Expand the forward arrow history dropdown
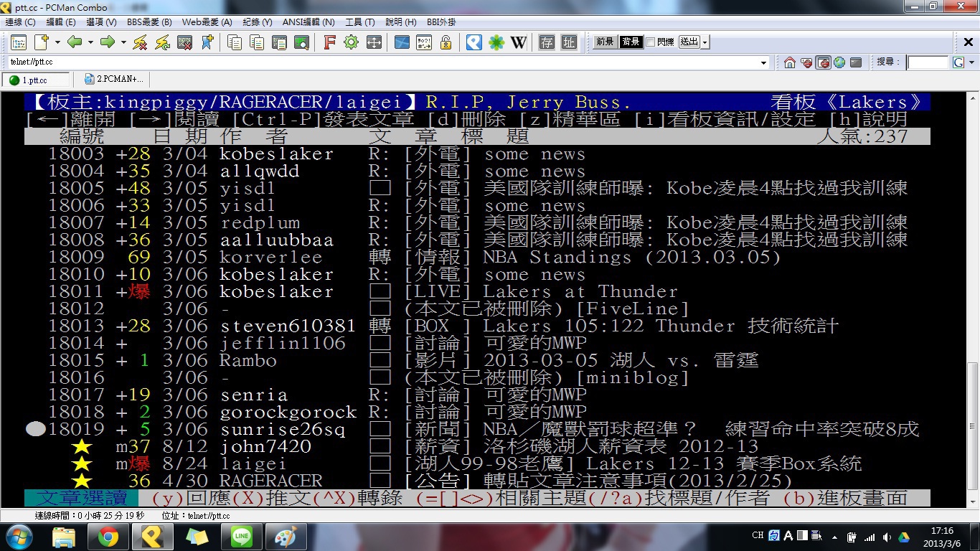 (123, 42)
